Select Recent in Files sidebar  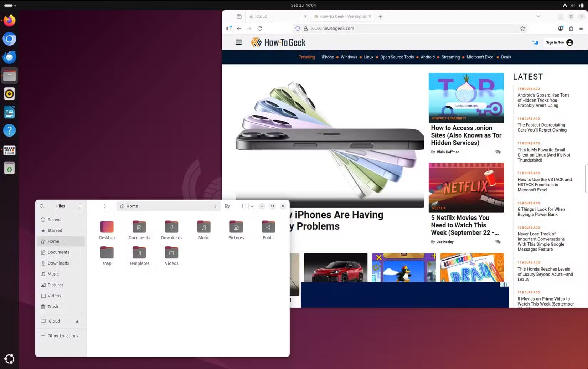[61, 220]
